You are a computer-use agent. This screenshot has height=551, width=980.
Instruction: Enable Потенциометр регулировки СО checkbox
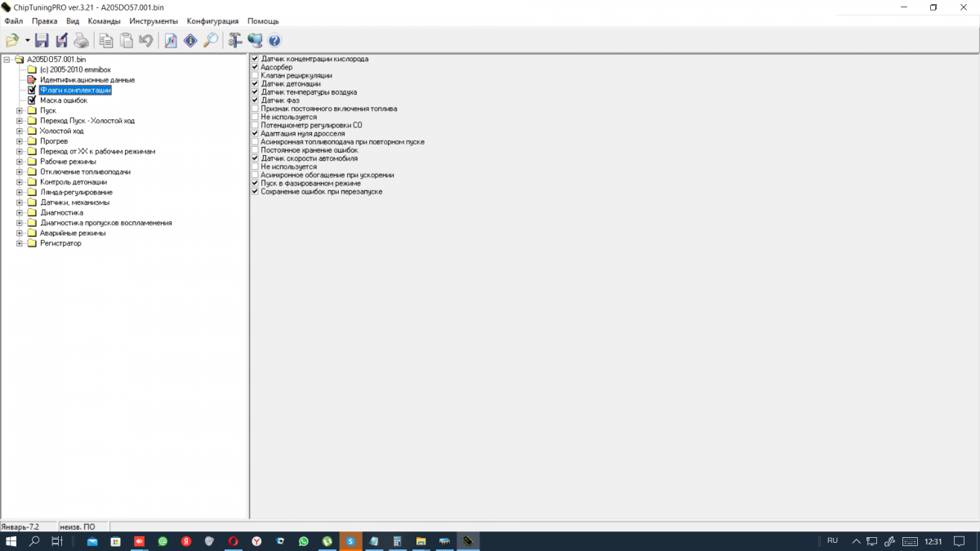click(x=256, y=125)
